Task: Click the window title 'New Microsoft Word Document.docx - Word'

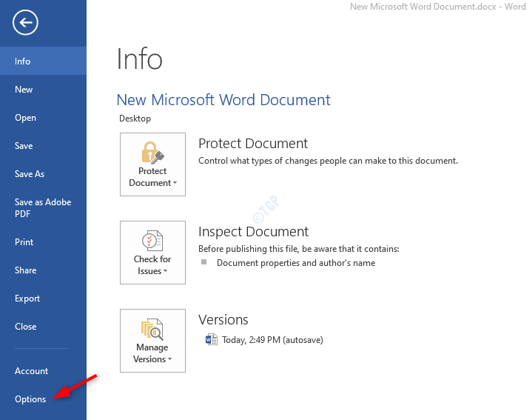Action: 438,7
